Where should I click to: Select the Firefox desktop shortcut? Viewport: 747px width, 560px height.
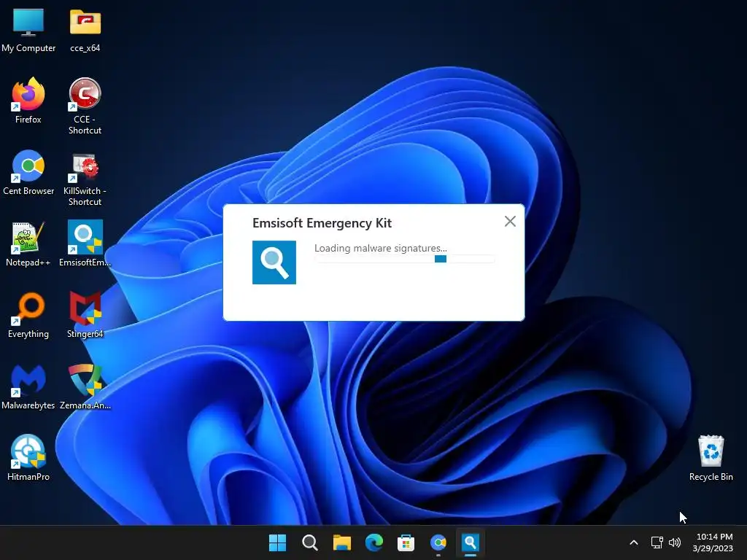coord(28,101)
